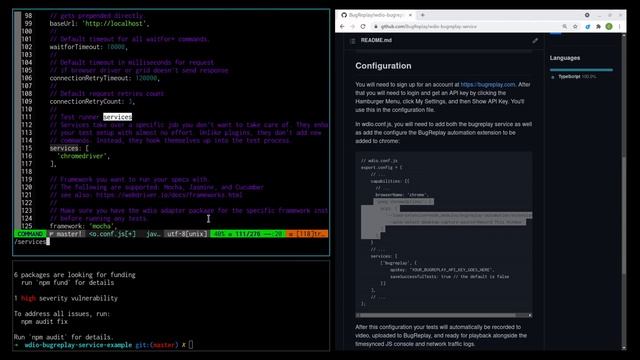640x360 pixels.
Task: Click the git:(master) text in terminal prompt
Action: [157, 345]
